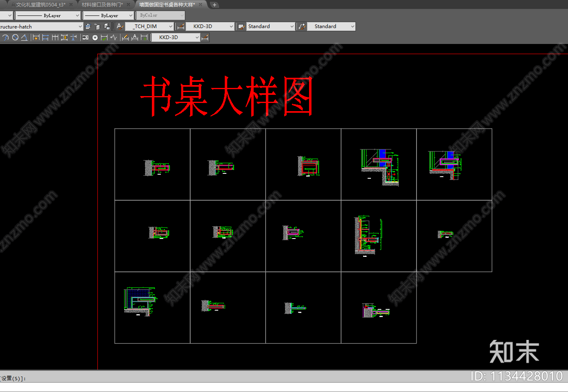Click the dimension space icon
Screen dimensions: 568x392
coord(64,37)
